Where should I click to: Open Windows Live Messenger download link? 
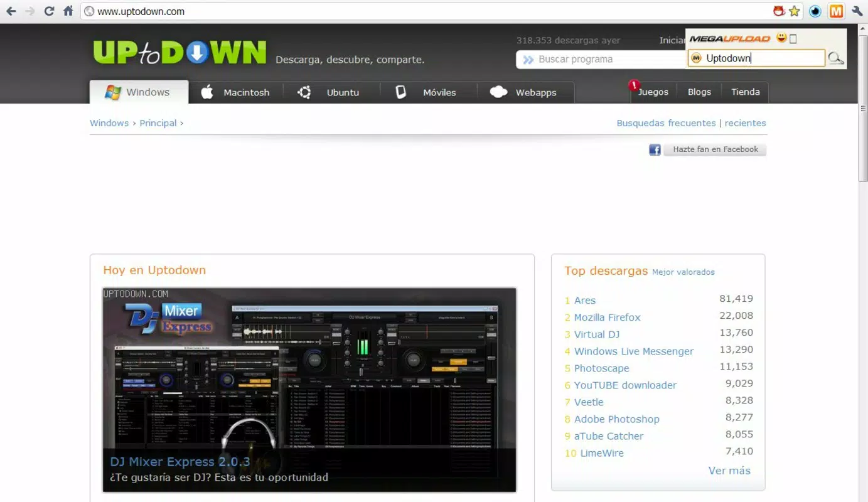coord(634,351)
